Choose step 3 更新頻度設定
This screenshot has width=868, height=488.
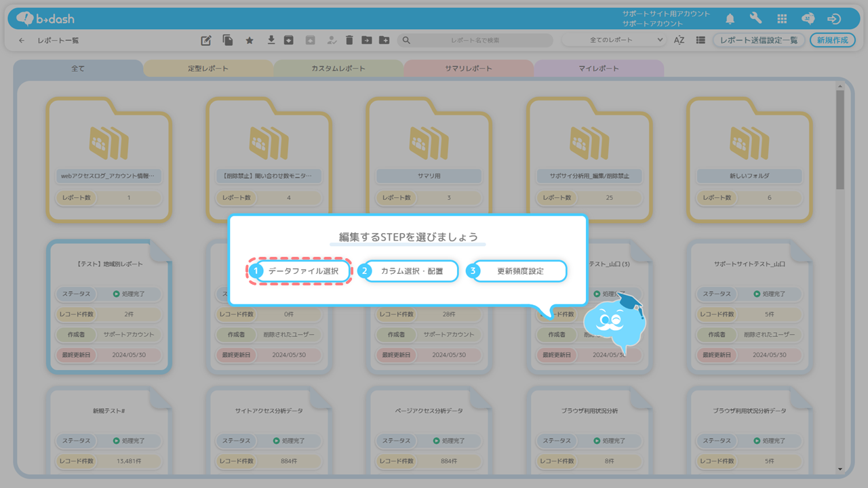pyautogui.click(x=516, y=271)
